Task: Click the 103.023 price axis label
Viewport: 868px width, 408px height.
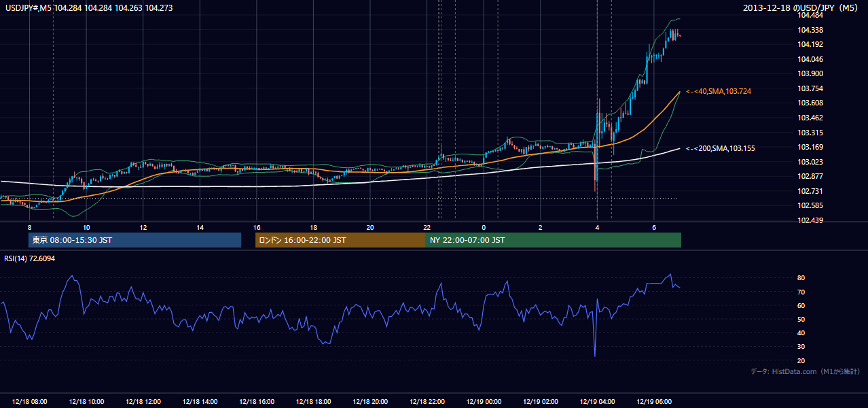Action: [x=811, y=162]
